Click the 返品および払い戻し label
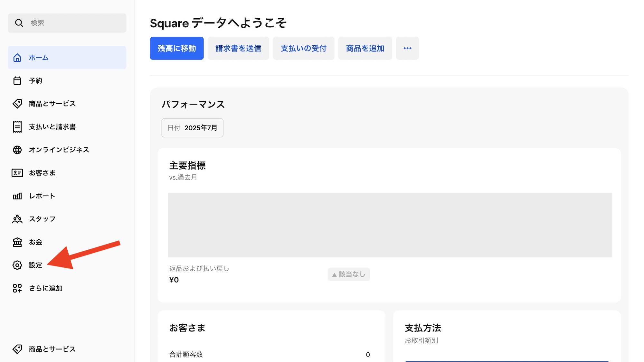This screenshot has height=362, width=644. [199, 268]
